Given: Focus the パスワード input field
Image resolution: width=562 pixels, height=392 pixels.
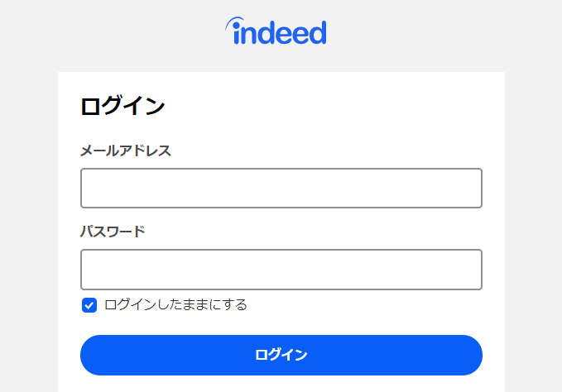Looking at the screenshot, I should tap(281, 270).
